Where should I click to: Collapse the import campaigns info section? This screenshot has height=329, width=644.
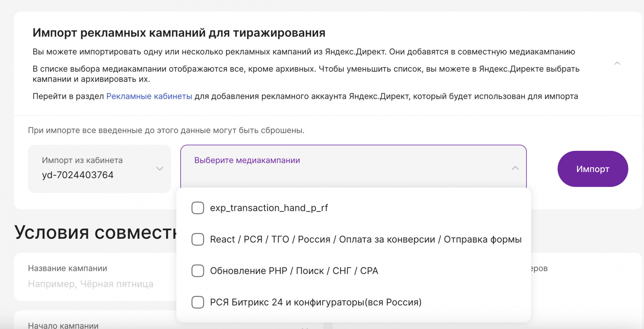pos(617,63)
